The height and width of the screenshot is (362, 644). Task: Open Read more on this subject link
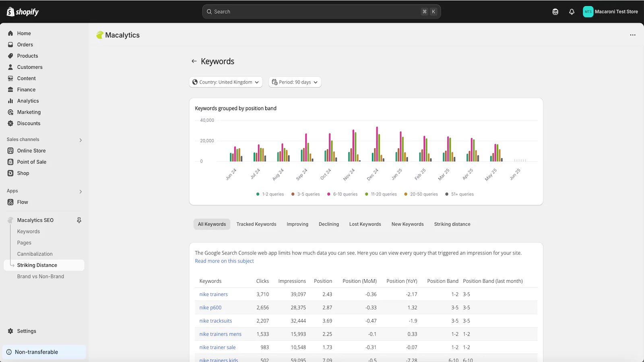(224, 261)
